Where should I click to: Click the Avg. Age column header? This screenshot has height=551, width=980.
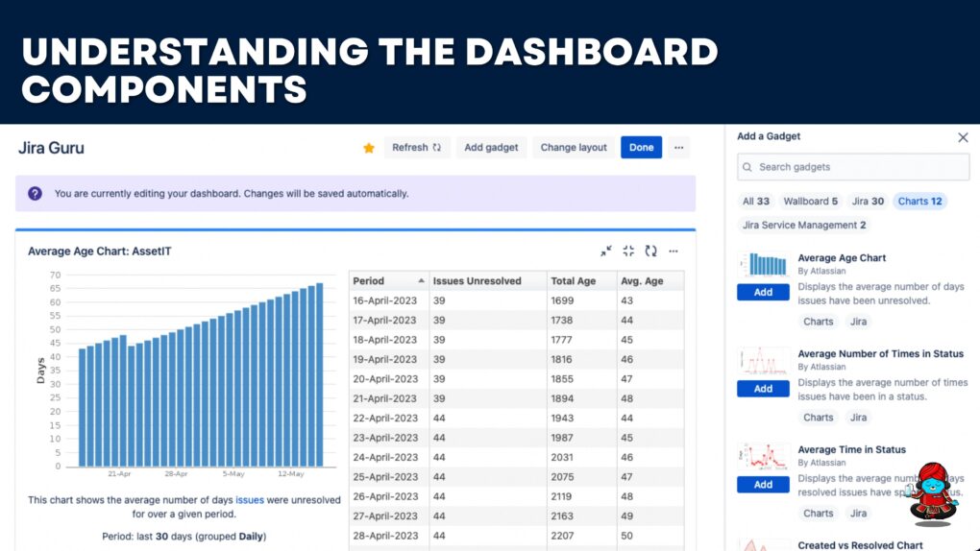tap(650, 281)
